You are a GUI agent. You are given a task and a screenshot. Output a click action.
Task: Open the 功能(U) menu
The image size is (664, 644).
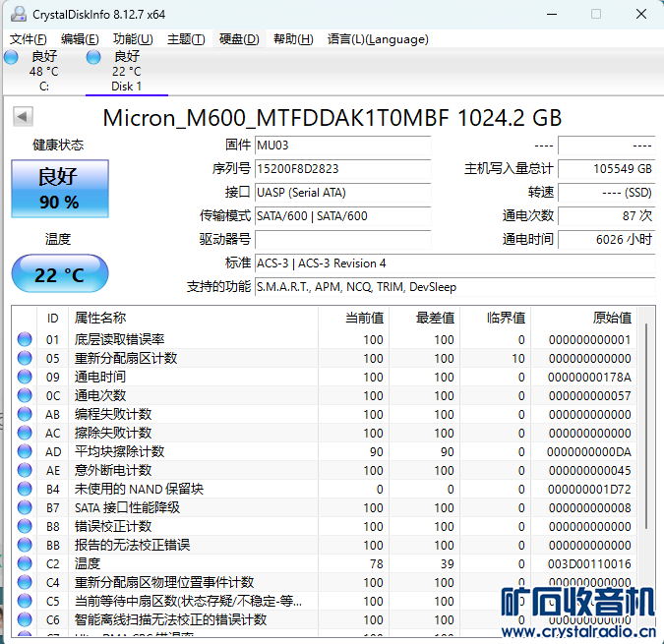click(133, 39)
